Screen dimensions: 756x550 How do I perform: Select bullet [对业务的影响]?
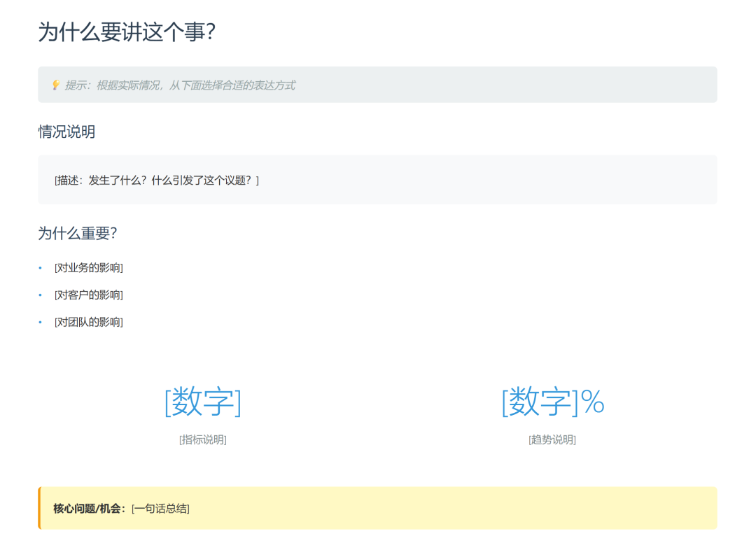[x=89, y=268]
